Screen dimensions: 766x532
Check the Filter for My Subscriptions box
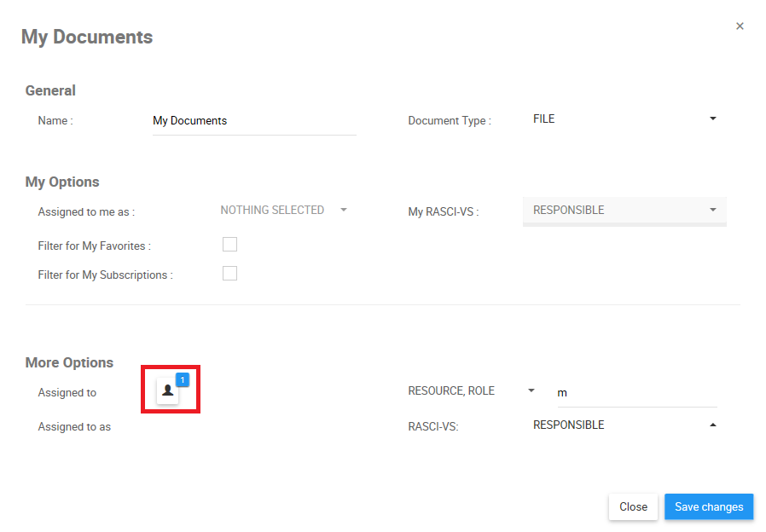click(x=229, y=274)
